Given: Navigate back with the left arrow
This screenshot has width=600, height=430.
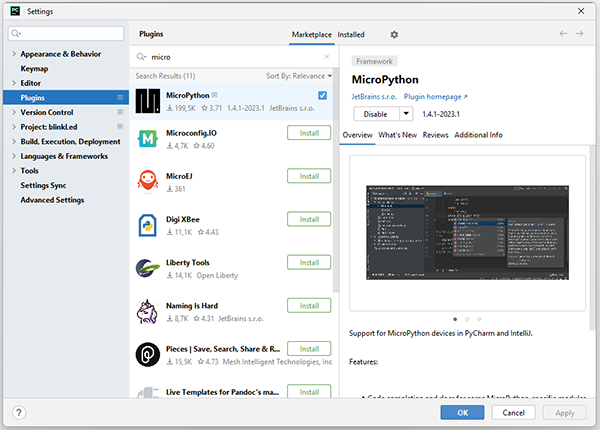Looking at the screenshot, I should point(563,34).
